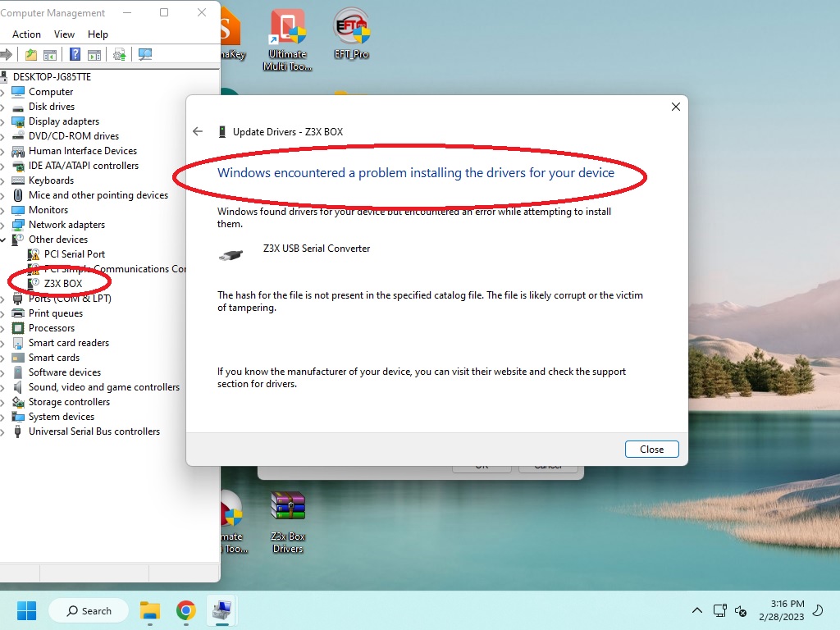
Task: Click Close button in Update Drivers dialog
Action: [x=651, y=450]
